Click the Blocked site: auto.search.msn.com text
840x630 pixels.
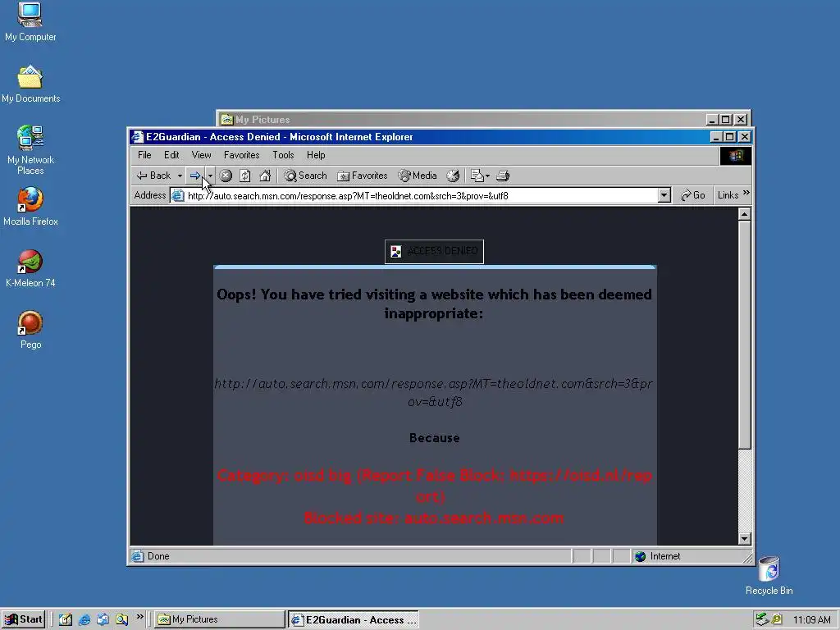pyautogui.click(x=434, y=518)
